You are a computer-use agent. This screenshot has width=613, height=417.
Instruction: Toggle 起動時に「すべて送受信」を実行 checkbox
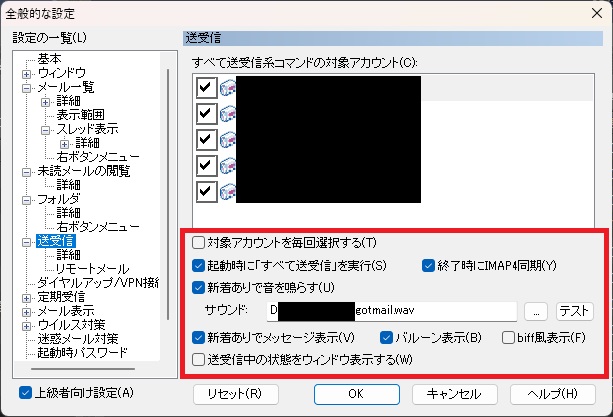tap(198, 266)
